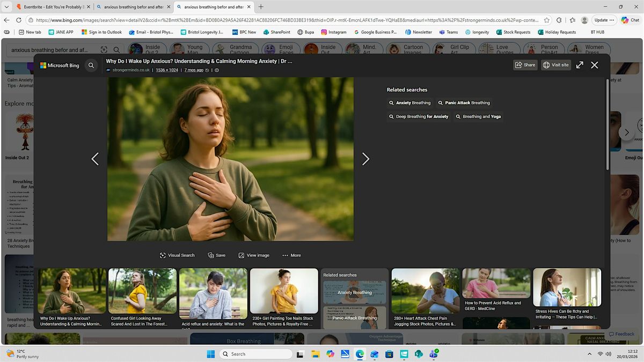Open the system tray hidden icons chevron
The height and width of the screenshot is (362, 644).
(x=590, y=354)
